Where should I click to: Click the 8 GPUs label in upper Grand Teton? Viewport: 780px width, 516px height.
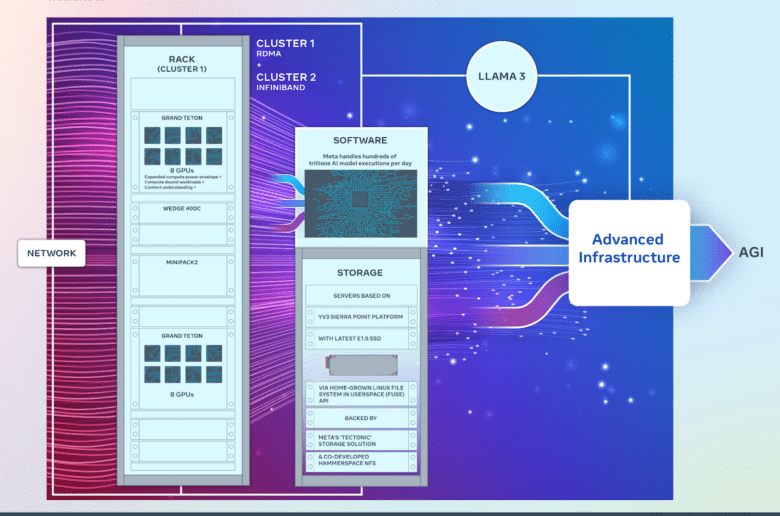point(182,170)
